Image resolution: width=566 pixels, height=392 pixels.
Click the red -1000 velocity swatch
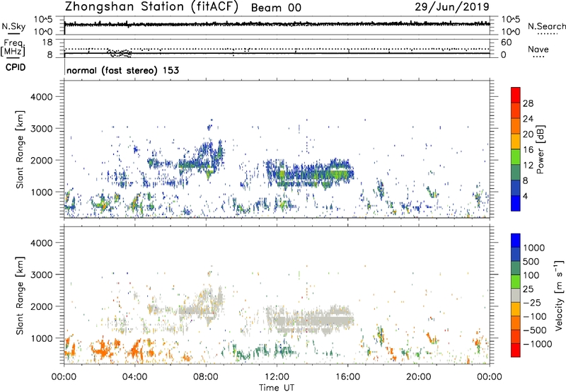[x=516, y=350]
